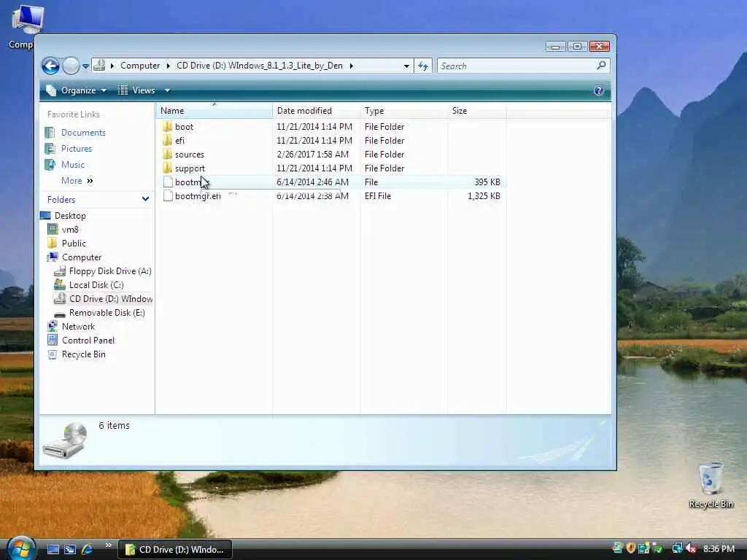Click the 395 KB size cell
This screenshot has width=747, height=560.
click(487, 182)
